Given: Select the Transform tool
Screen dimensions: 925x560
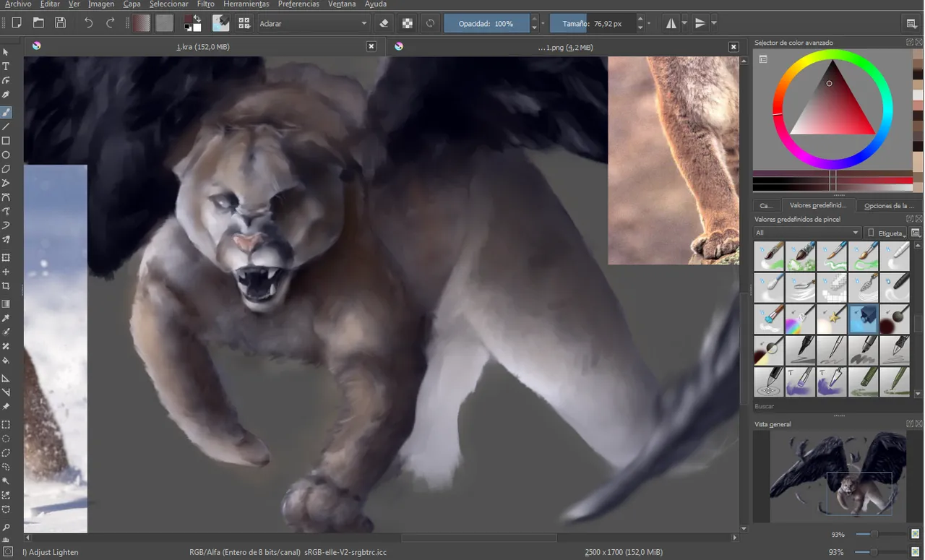Looking at the screenshot, I should coord(6,257).
